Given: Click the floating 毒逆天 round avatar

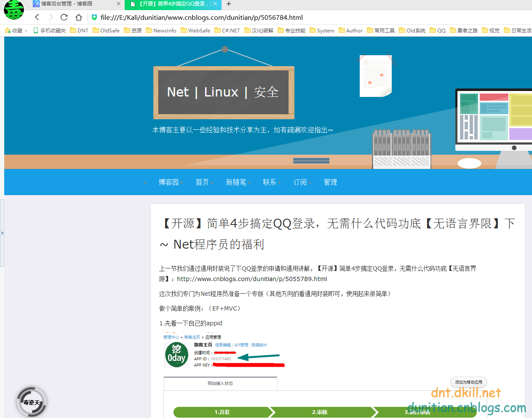Looking at the screenshot, I should tap(31, 402).
